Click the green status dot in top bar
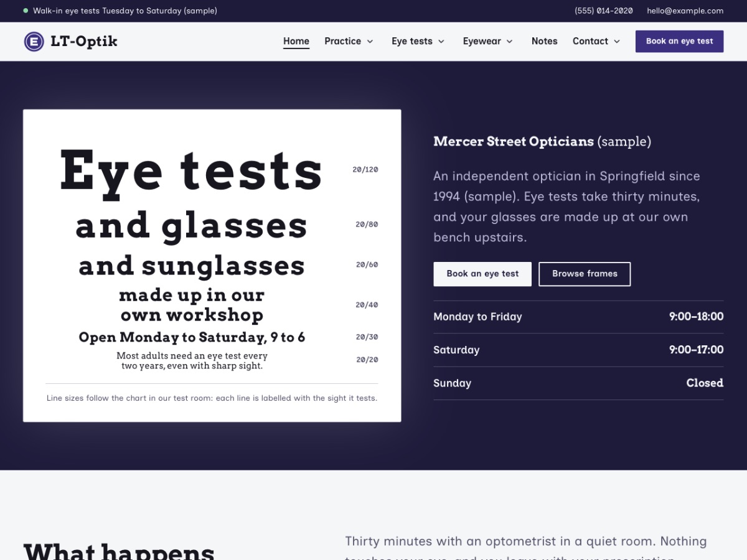 [x=26, y=11]
